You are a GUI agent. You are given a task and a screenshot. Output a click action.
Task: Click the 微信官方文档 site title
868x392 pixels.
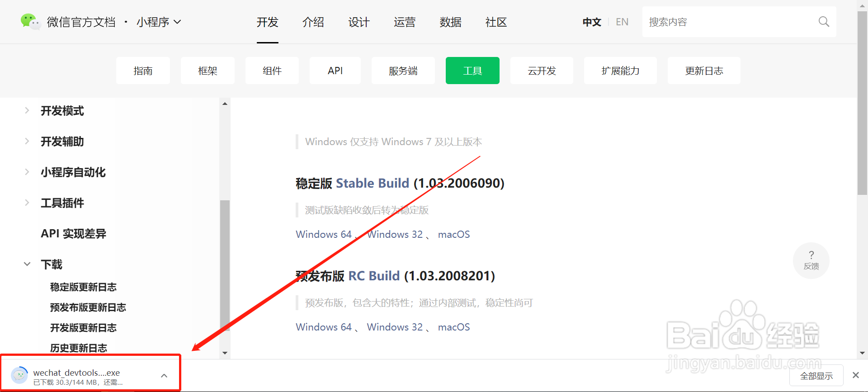(x=81, y=22)
